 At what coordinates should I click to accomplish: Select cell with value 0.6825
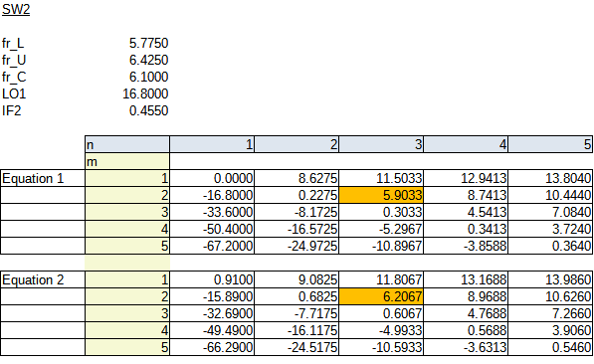coord(297,296)
